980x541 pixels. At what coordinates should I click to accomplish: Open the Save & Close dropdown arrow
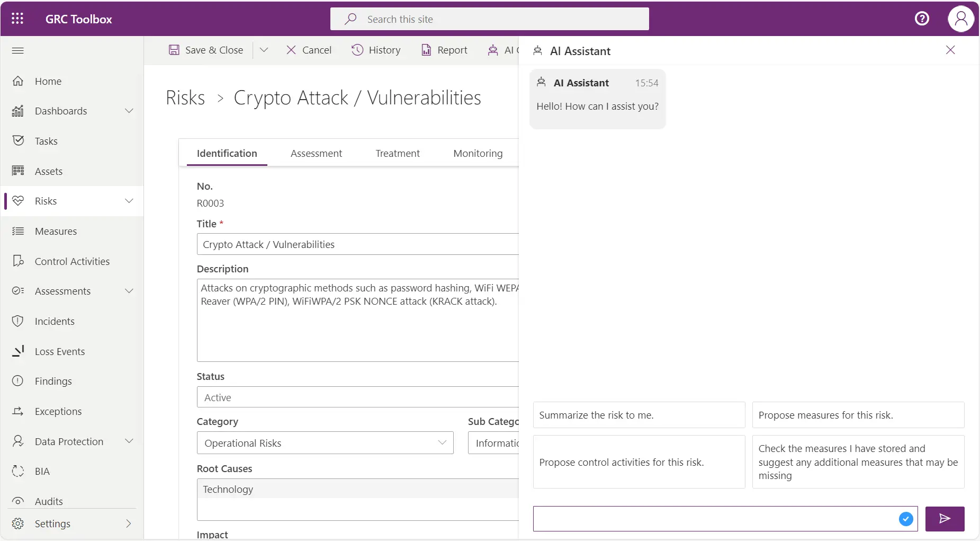(x=264, y=50)
